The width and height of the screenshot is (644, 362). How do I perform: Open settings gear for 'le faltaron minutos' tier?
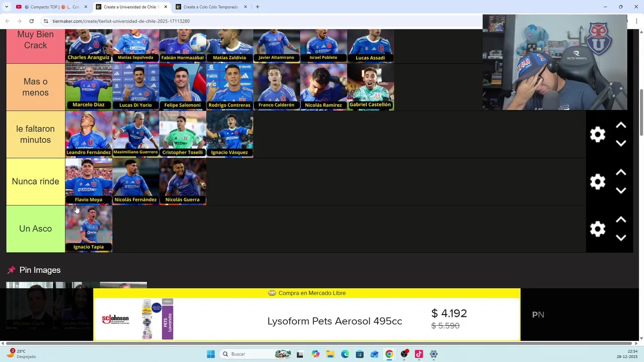coord(598,134)
